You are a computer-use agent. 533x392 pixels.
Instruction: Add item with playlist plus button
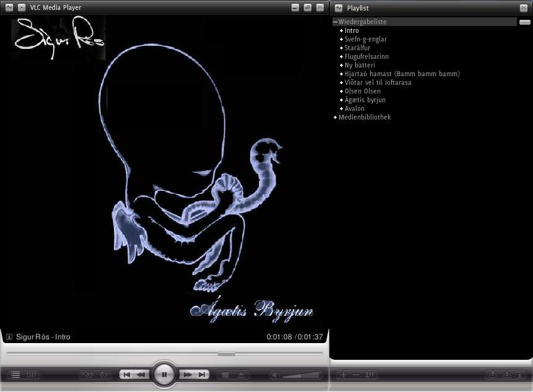[x=344, y=375]
